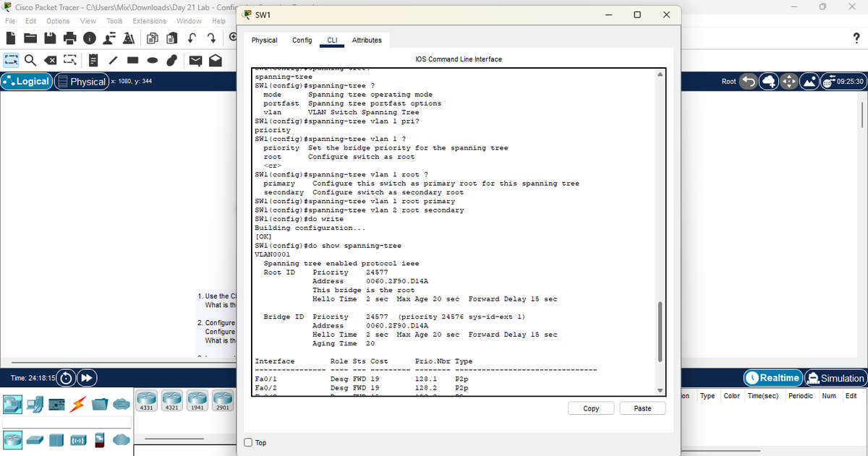Screen dimensions: 868x456
Task: Click the Reset power cycle devices button
Action: tap(66, 379)
